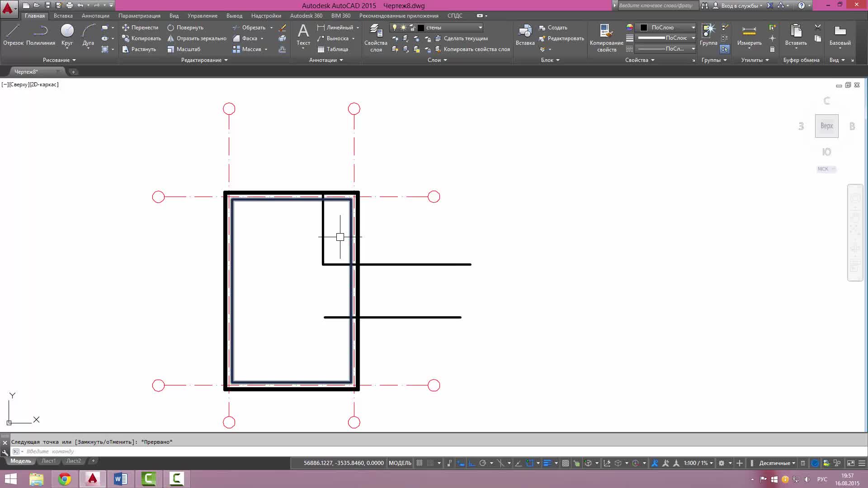Insert a Таблица table
868x488 pixels.
(333, 49)
